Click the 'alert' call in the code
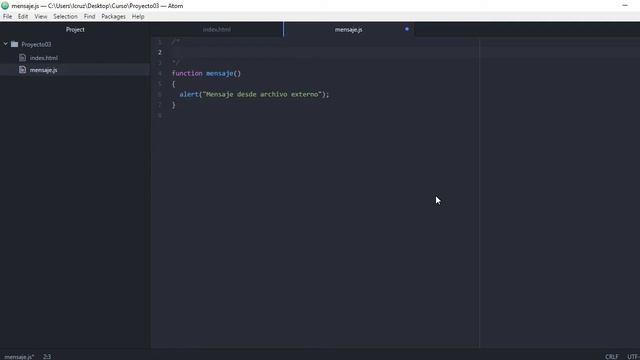 pos(189,94)
